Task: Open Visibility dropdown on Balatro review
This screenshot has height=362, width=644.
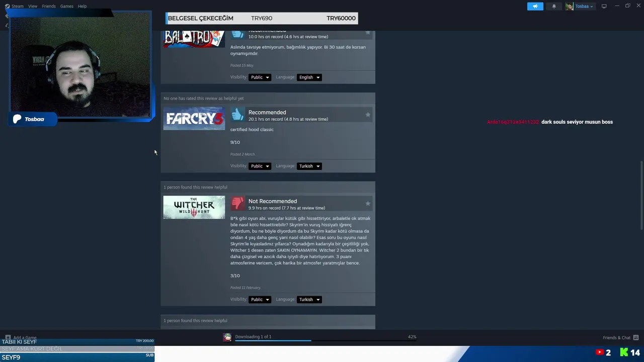Action: (260, 77)
